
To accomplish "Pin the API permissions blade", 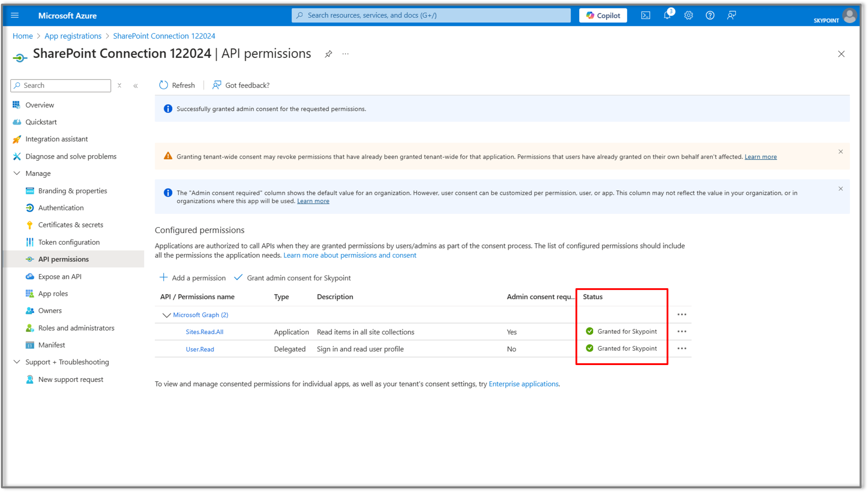I will click(328, 54).
